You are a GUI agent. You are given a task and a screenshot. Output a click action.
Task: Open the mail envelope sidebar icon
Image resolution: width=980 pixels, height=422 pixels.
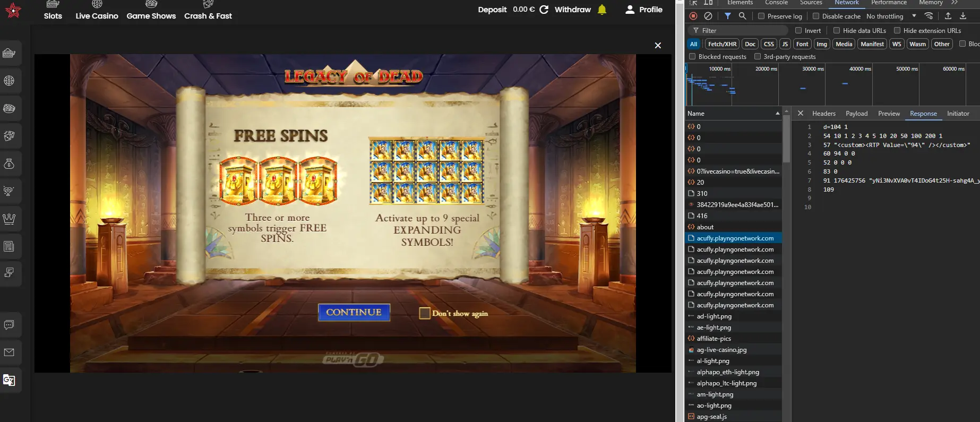[9, 352]
